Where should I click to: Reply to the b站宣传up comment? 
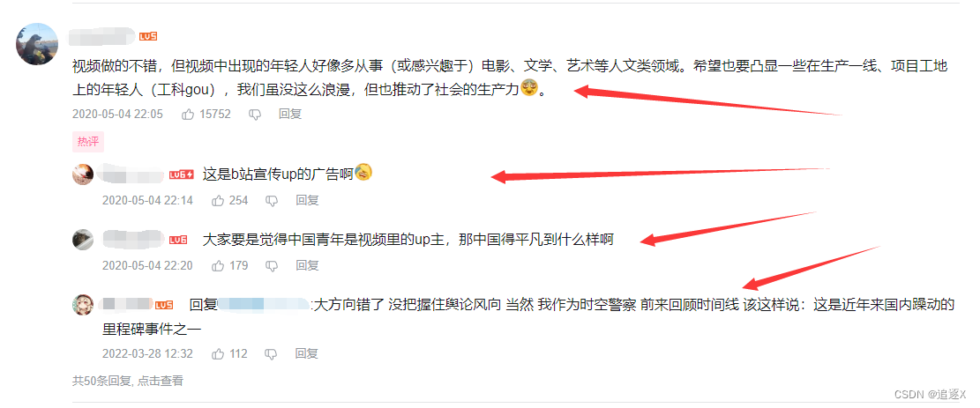pyautogui.click(x=307, y=201)
